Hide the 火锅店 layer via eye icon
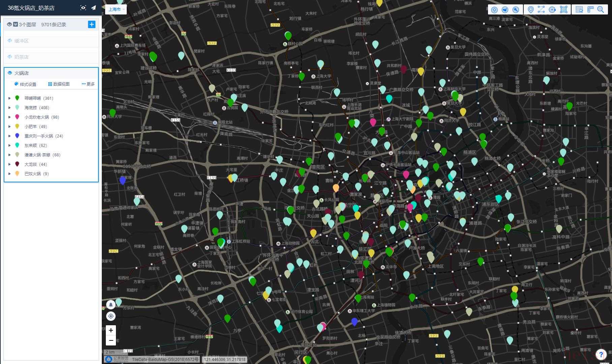This screenshot has width=612, height=364. pyautogui.click(x=10, y=73)
